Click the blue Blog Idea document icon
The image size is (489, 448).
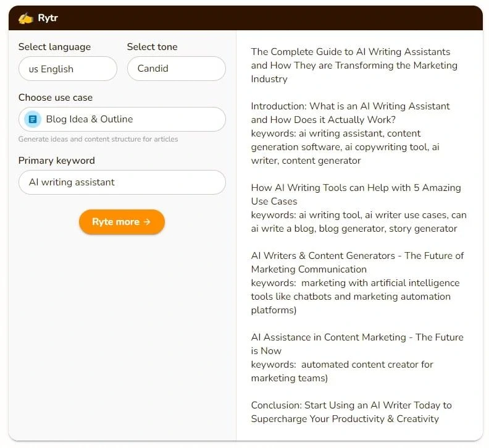click(x=33, y=119)
